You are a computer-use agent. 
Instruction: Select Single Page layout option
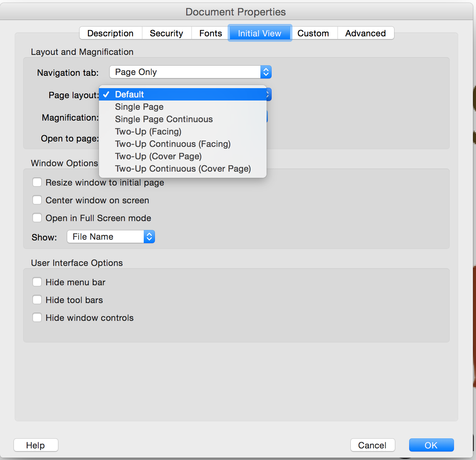point(139,107)
